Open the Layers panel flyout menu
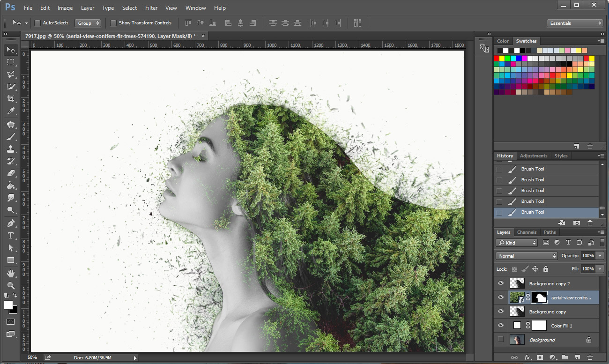609x364 pixels. tap(601, 232)
